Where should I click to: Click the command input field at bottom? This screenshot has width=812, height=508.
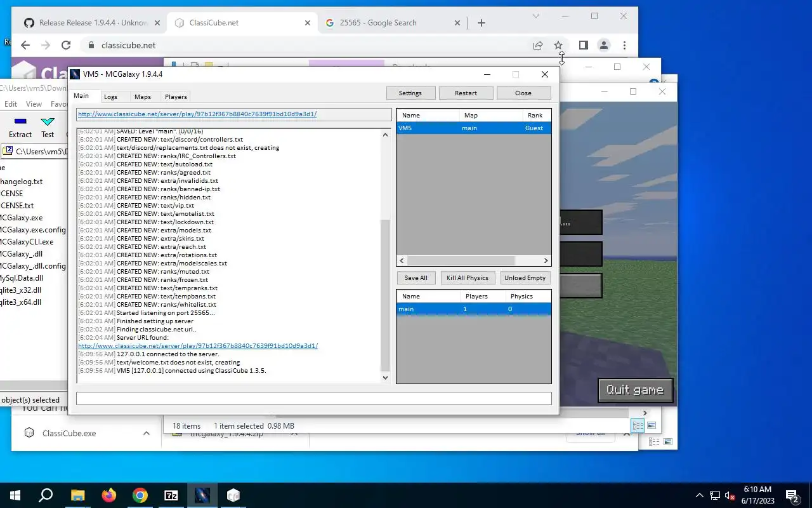click(313, 399)
